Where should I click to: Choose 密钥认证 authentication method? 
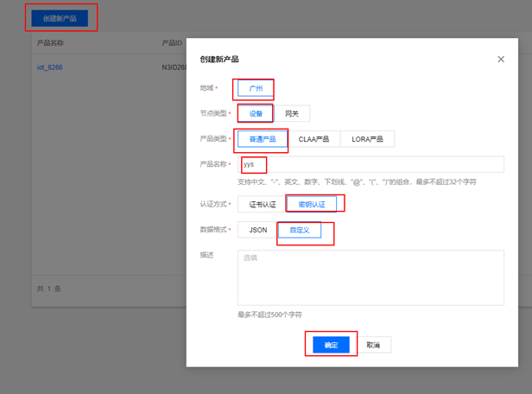click(x=312, y=205)
